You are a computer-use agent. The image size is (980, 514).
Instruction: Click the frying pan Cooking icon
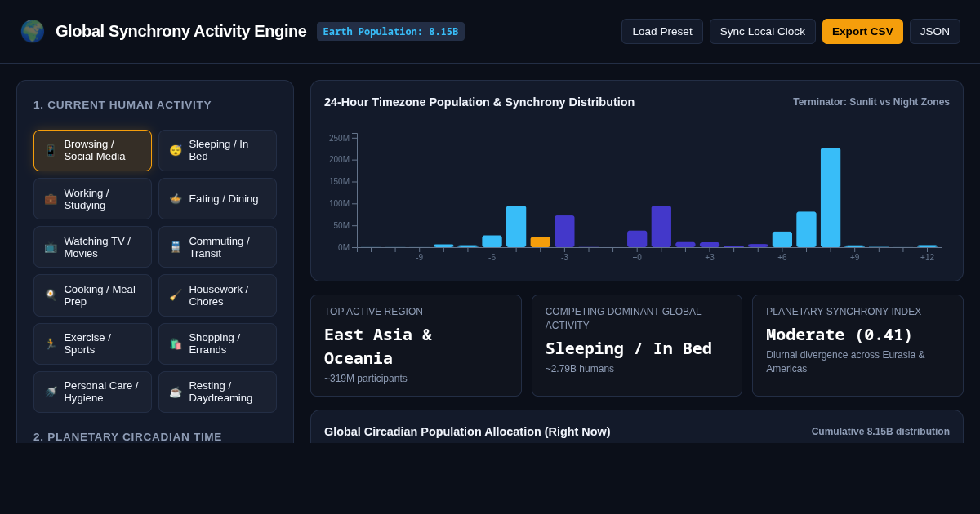tap(51, 295)
